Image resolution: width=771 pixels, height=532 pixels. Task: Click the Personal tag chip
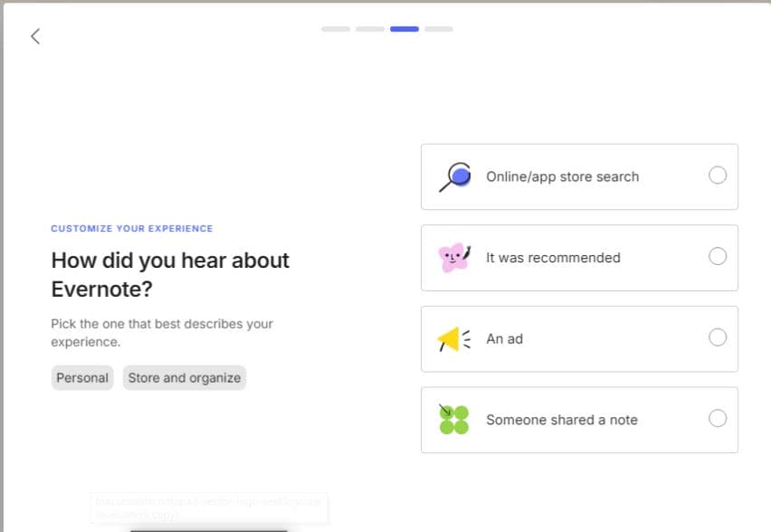(82, 378)
